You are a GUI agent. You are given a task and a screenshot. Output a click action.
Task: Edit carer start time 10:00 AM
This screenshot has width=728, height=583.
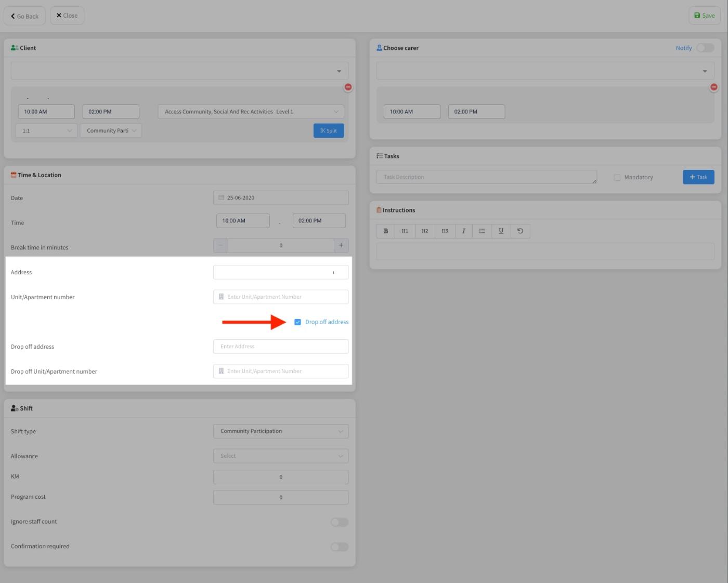coord(412,112)
